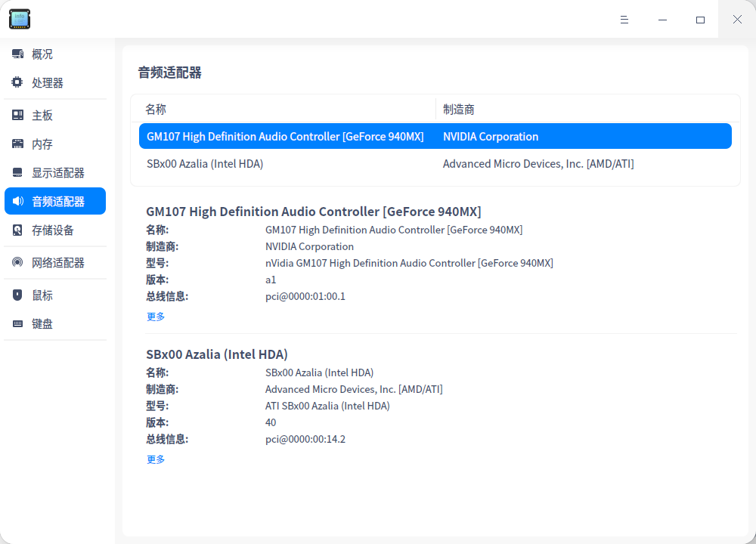This screenshot has width=756, height=544.
Task: Click the GM107 details section heading
Action: [314, 212]
